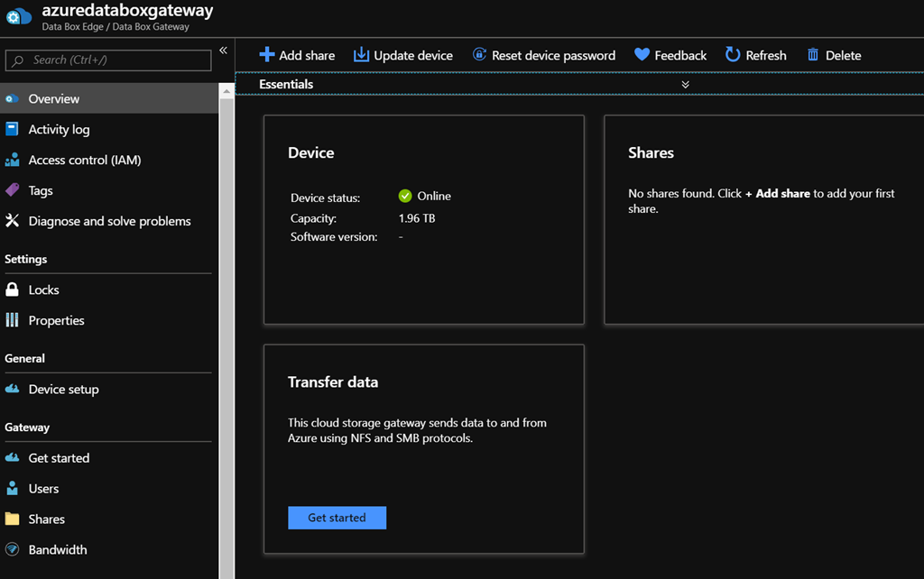Viewport: 924px width, 579px height.
Task: Click the Delete trash can icon
Action: click(x=813, y=55)
